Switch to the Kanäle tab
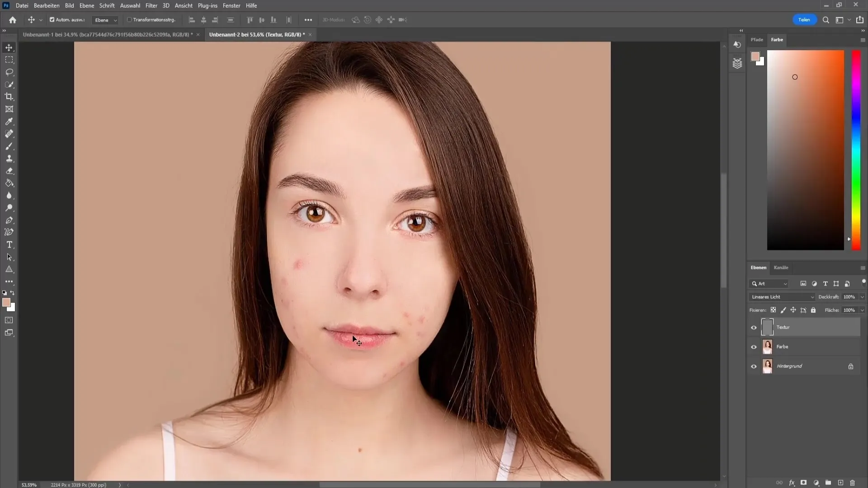Viewport: 868px width, 488px height. coord(781,267)
